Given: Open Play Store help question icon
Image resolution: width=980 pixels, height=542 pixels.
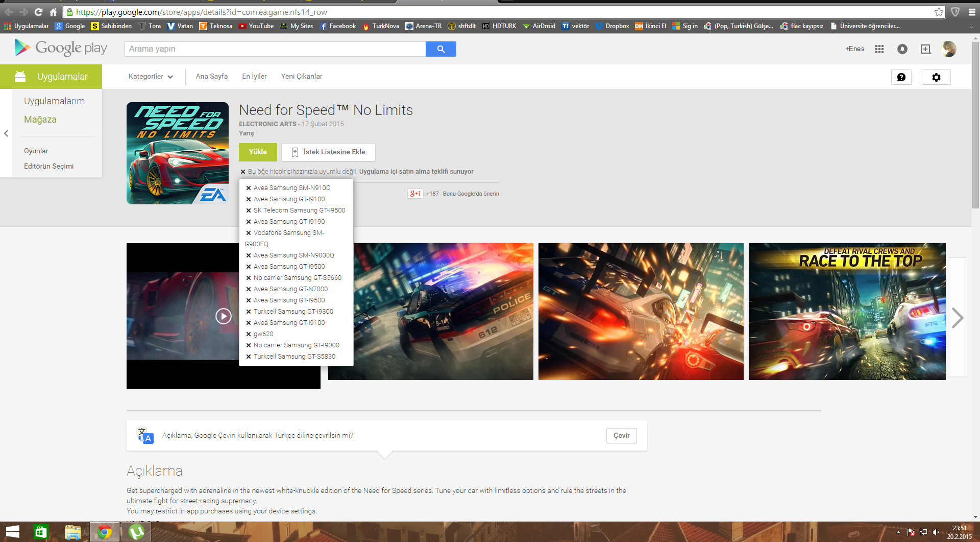Looking at the screenshot, I should tap(901, 77).
